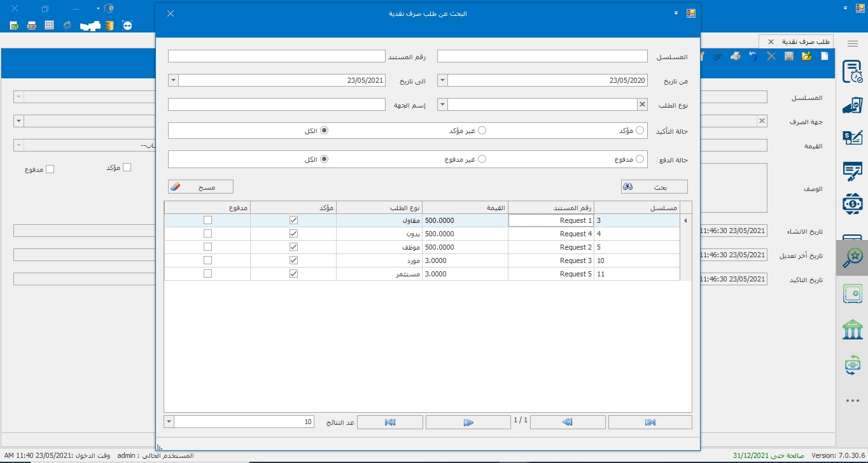The image size is (868, 463).
Task: Click the hamburger menu above sidebar
Action: (852, 43)
